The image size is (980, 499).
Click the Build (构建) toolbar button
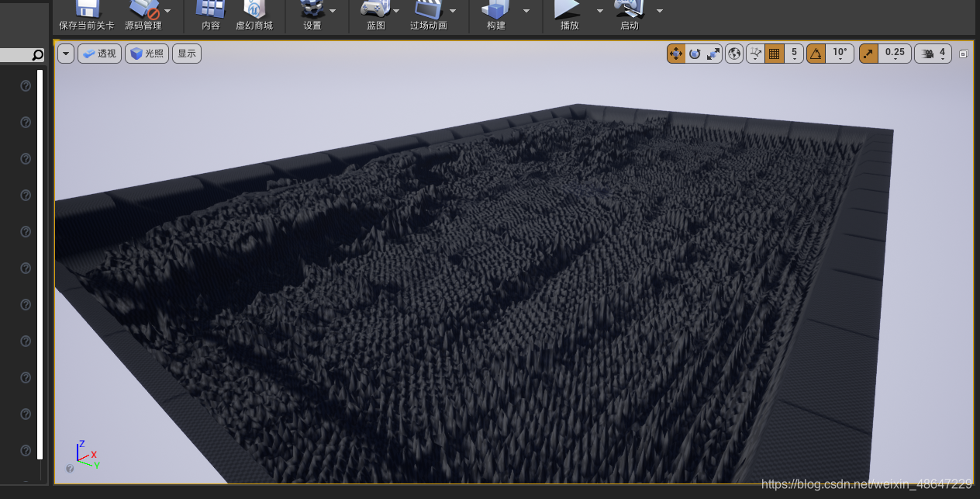coord(495,16)
